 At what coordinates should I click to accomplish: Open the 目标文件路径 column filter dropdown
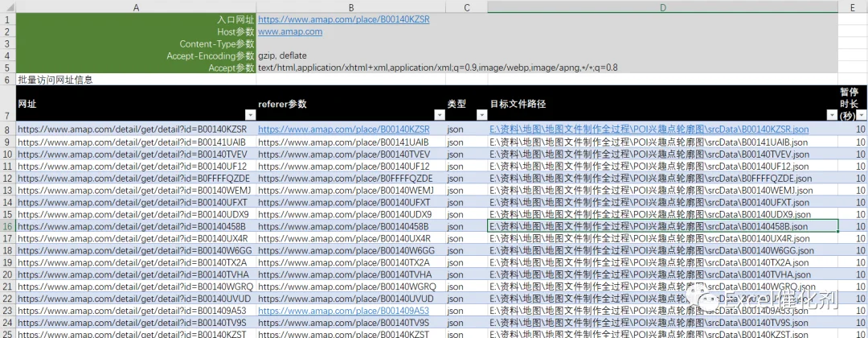(832, 115)
